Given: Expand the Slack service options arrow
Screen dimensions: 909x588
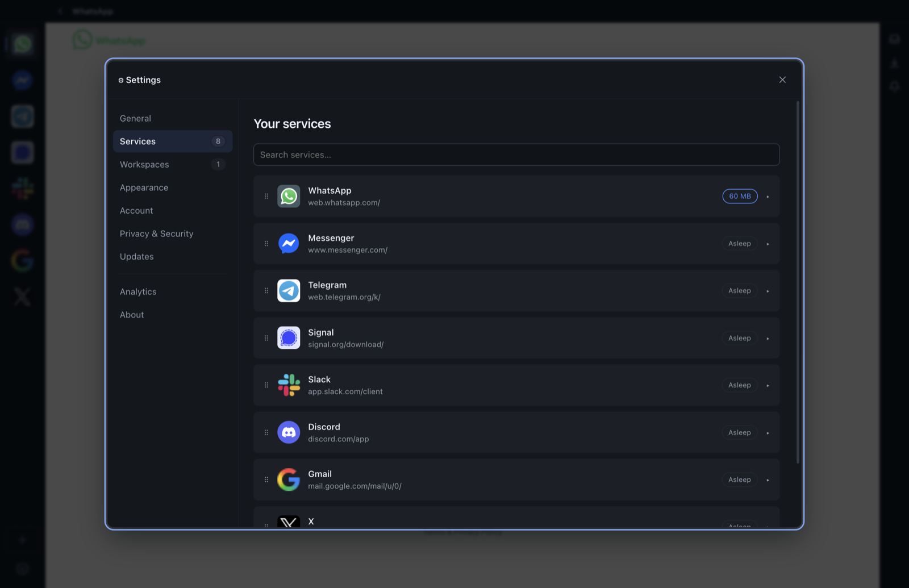Looking at the screenshot, I should [x=768, y=386].
